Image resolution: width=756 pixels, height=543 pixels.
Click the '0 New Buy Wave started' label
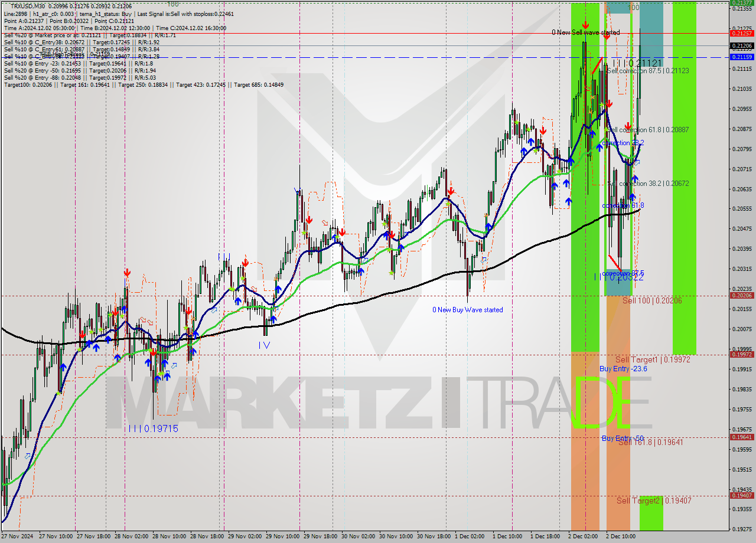pyautogui.click(x=468, y=310)
